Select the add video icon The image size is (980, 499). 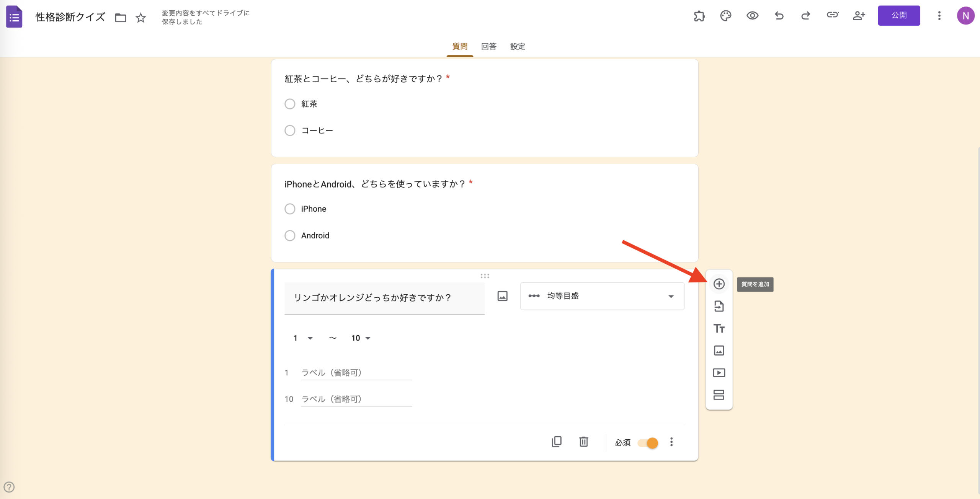tap(719, 373)
